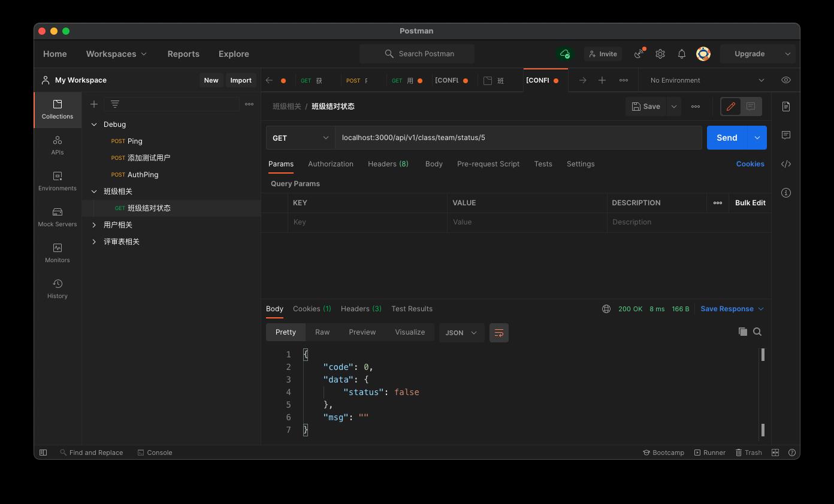Click Bulk Edit for query params
This screenshot has width=834, height=504.
[x=750, y=203]
